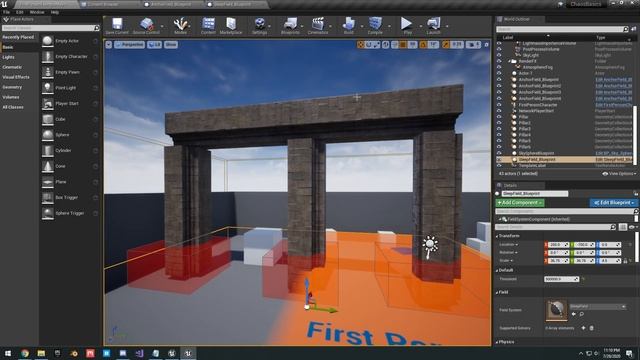The width and height of the screenshot is (640, 360).
Task: Click Edit FirstPersonCharacter link in outliner
Action: point(614,105)
